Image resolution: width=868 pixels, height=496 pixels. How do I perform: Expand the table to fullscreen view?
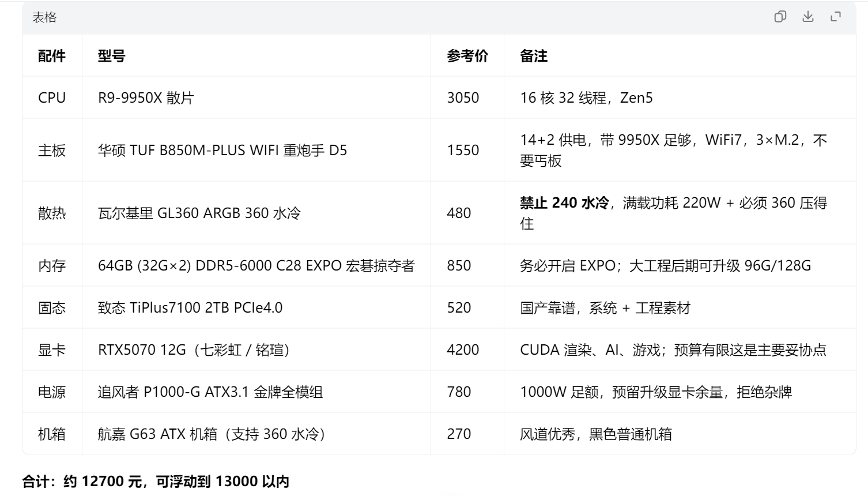[836, 17]
